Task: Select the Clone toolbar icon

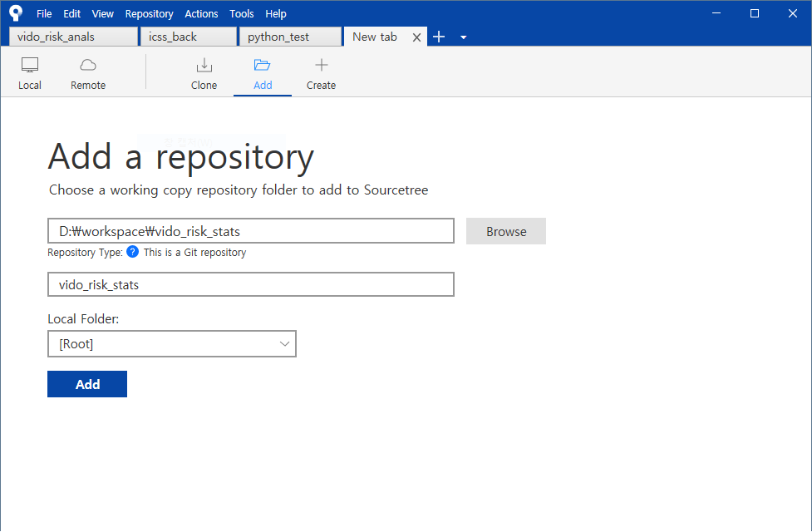Action: point(204,73)
